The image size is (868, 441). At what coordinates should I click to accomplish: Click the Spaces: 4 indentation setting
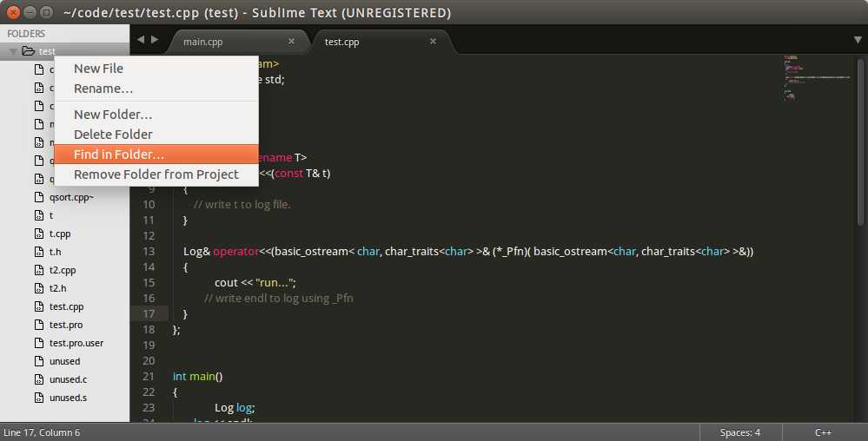[740, 432]
